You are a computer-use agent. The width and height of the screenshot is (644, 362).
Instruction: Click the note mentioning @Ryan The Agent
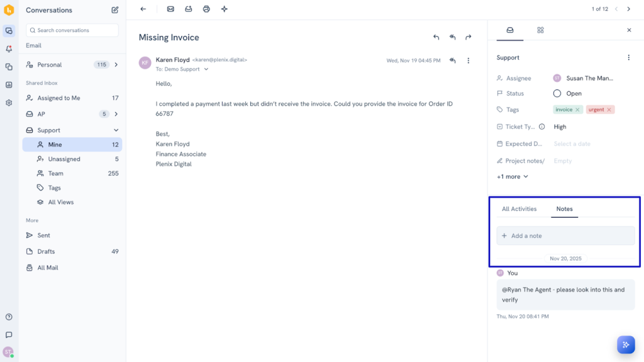pyautogui.click(x=565, y=295)
